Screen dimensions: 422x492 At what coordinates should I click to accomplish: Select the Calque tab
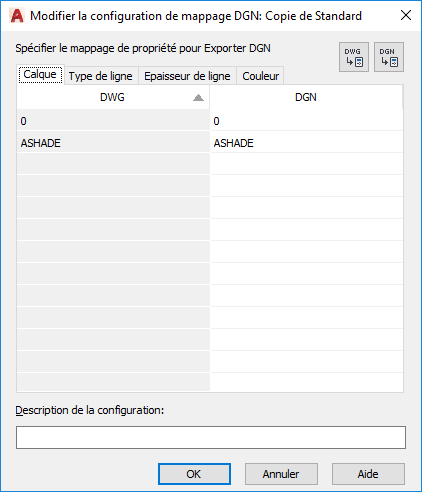(40, 74)
